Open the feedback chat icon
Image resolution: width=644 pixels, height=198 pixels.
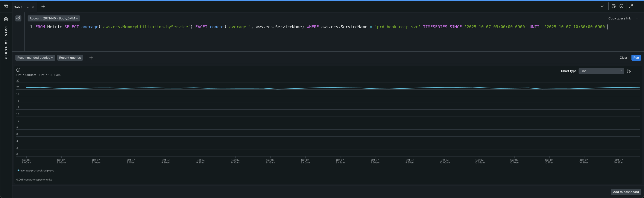[614, 6]
